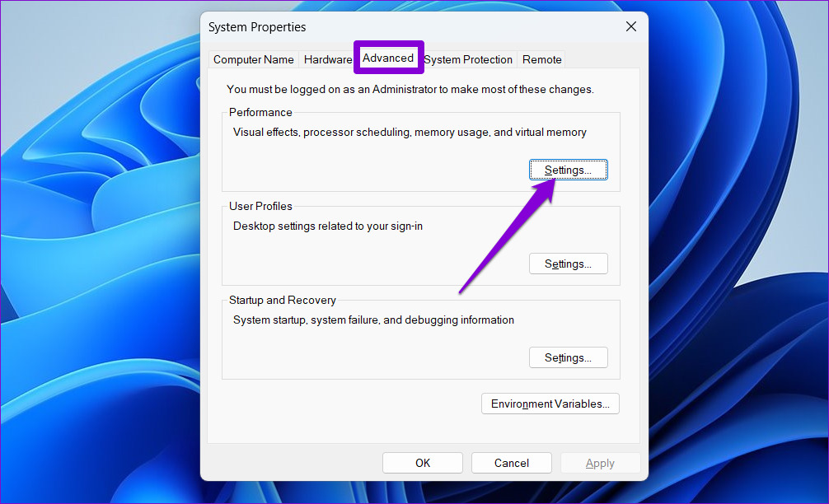Open the Remote tab
Image resolution: width=829 pixels, height=504 pixels.
click(542, 59)
